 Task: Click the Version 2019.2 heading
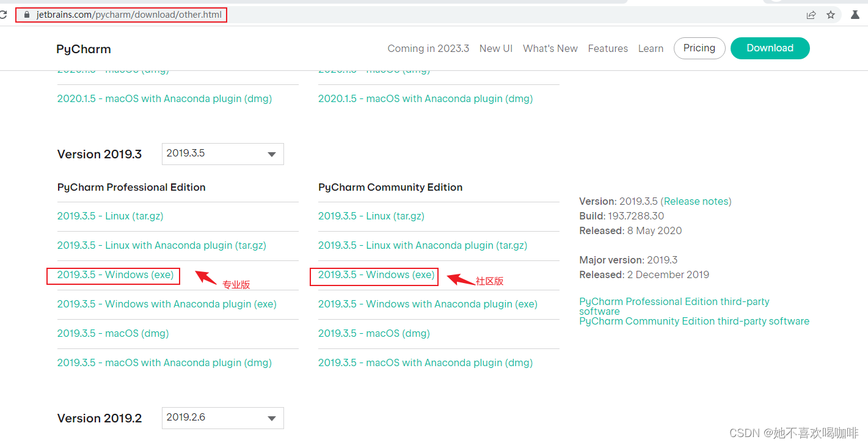tap(100, 418)
